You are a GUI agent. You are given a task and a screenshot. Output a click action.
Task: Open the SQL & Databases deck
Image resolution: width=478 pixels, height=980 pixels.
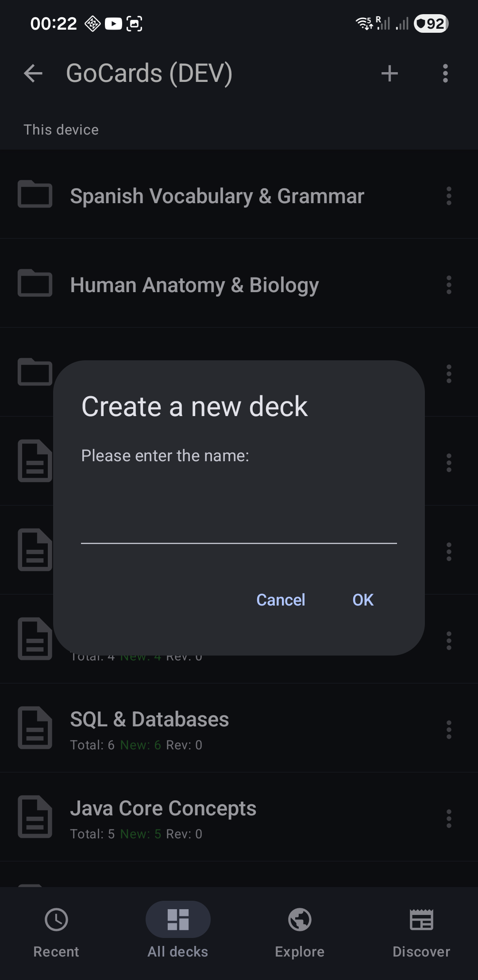coord(150,720)
